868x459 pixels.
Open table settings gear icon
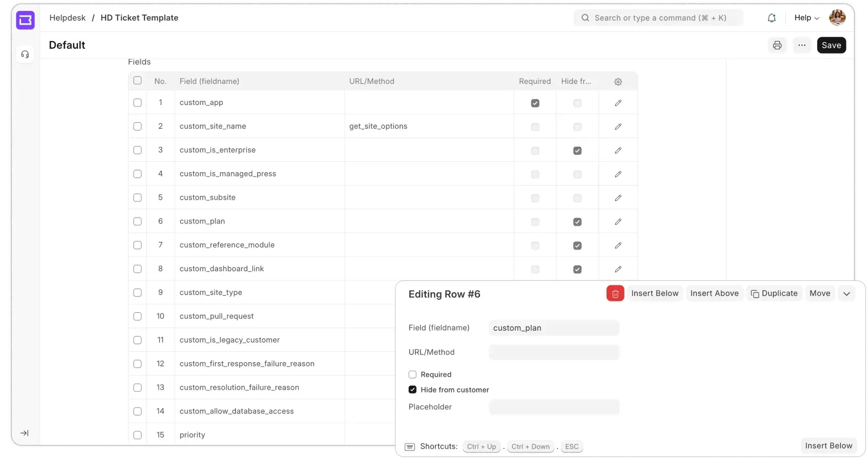(x=618, y=82)
